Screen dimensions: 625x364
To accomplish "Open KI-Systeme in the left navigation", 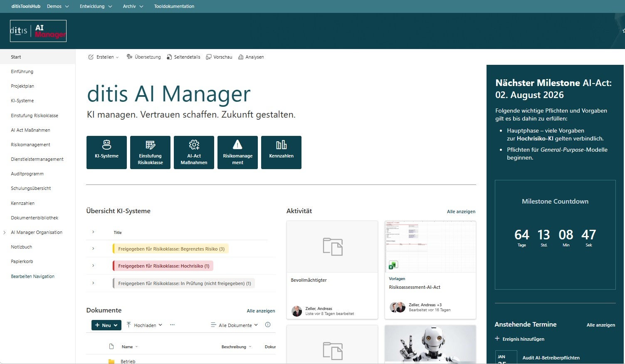I will [x=22, y=101].
